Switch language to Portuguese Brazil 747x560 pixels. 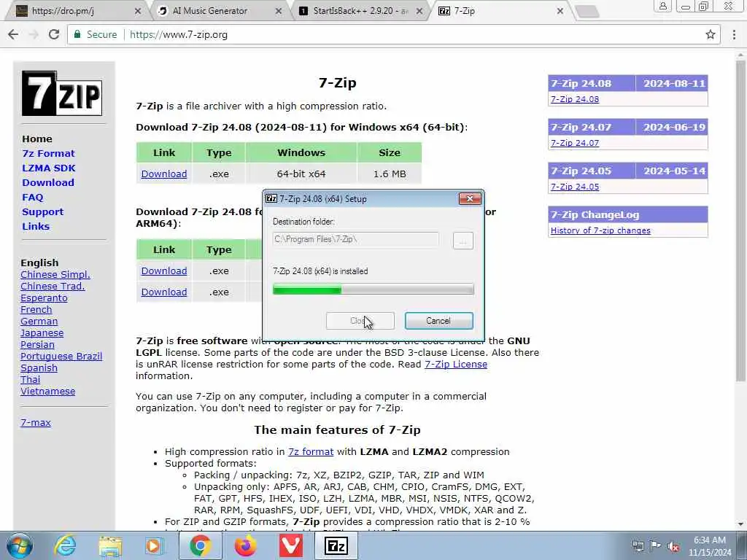click(x=61, y=356)
